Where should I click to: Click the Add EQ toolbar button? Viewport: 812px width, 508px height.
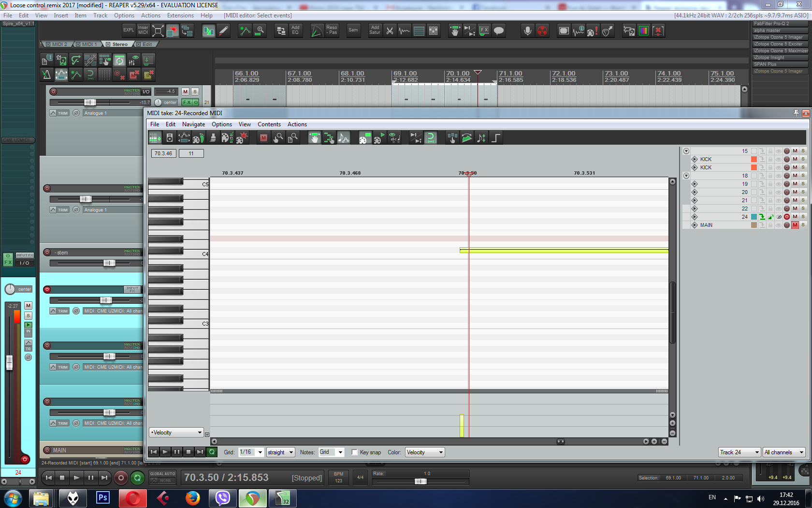click(295, 30)
